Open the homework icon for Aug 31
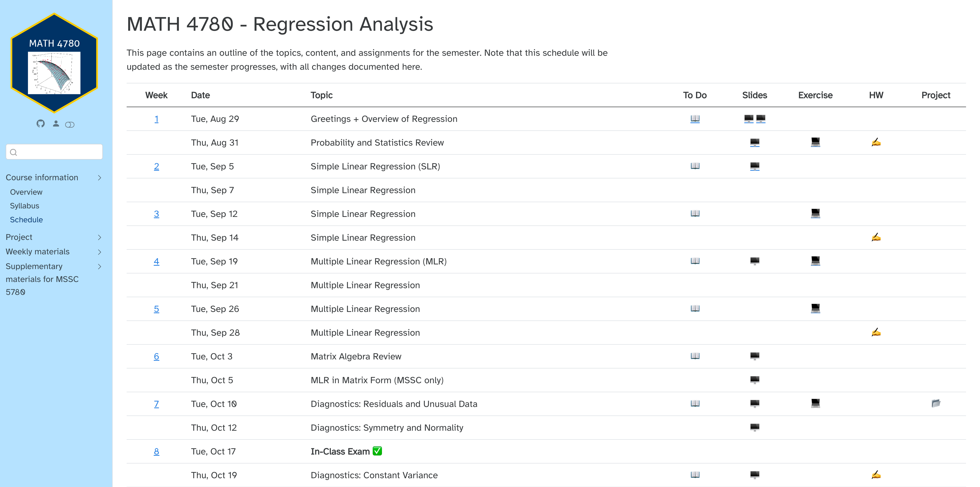Viewport: 980px width, 487px height. click(876, 143)
